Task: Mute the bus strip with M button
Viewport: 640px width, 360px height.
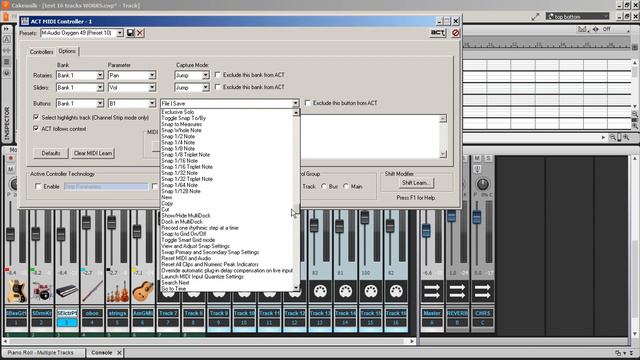Action: 477,158
